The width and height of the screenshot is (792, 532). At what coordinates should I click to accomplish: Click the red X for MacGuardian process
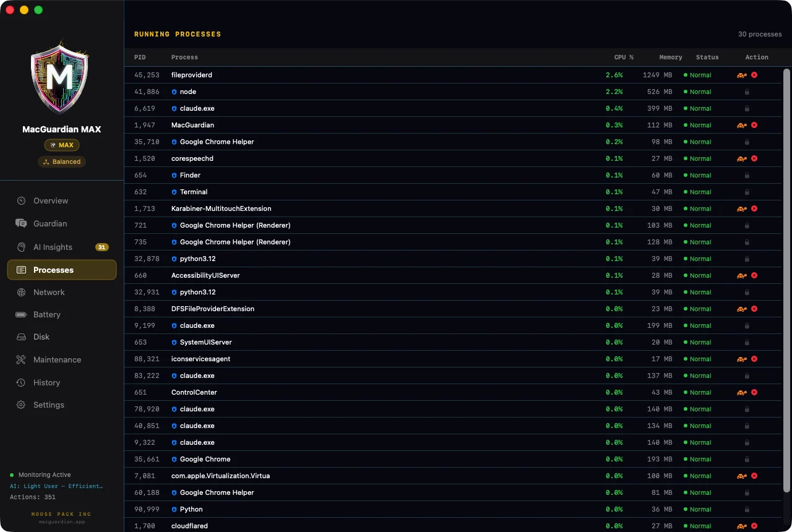tap(754, 125)
